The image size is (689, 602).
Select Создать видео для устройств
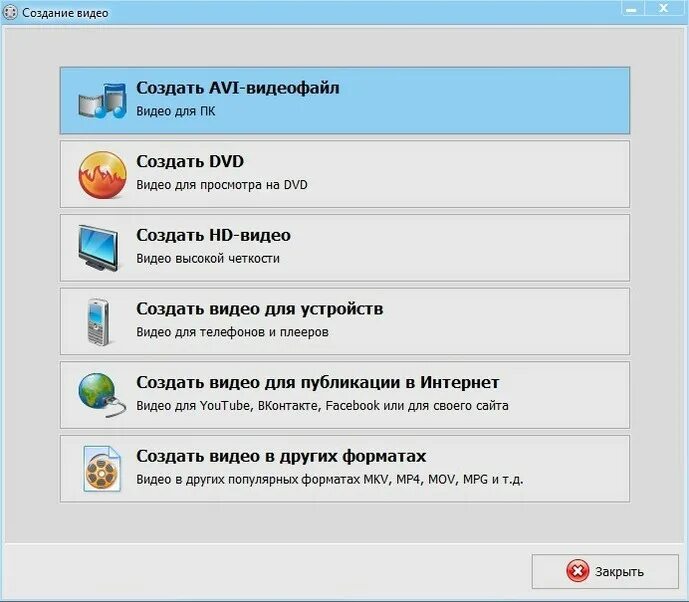coord(344,322)
